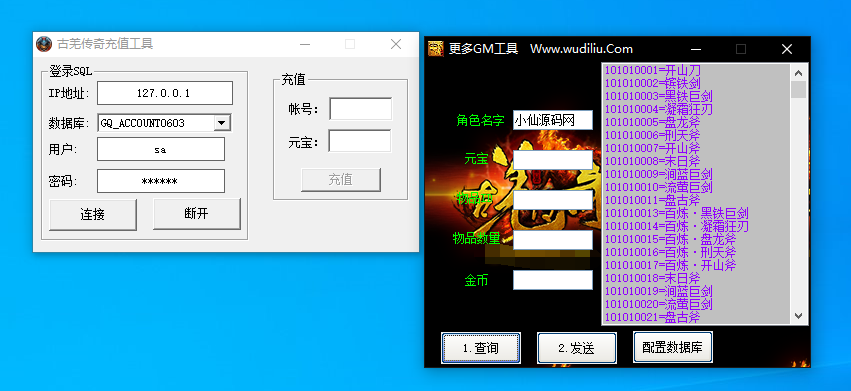Select list row 101010013=百炼·黑铁巨剑
The image size is (851, 391).
click(696, 213)
